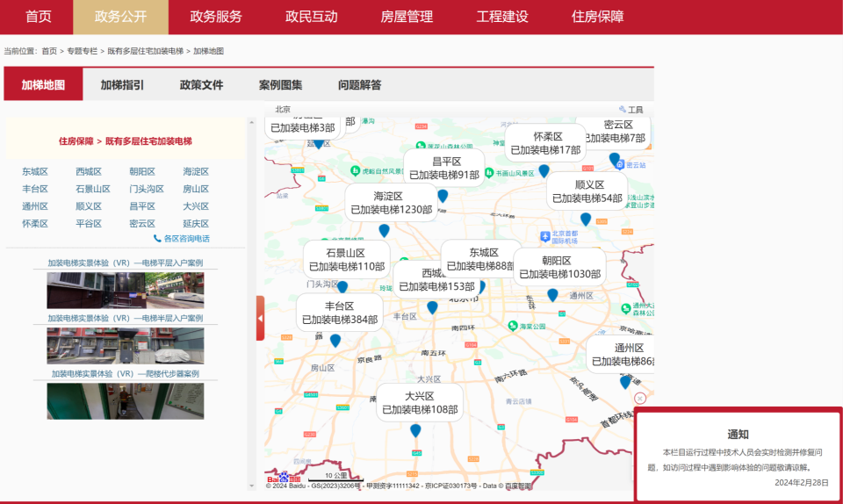
Task: Click the 大兴区 blue map marker
Action: click(x=415, y=430)
